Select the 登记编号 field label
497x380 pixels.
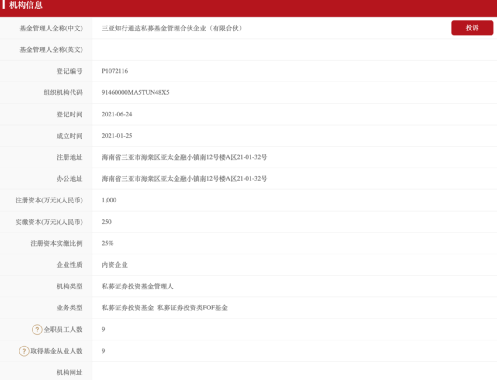(69, 71)
